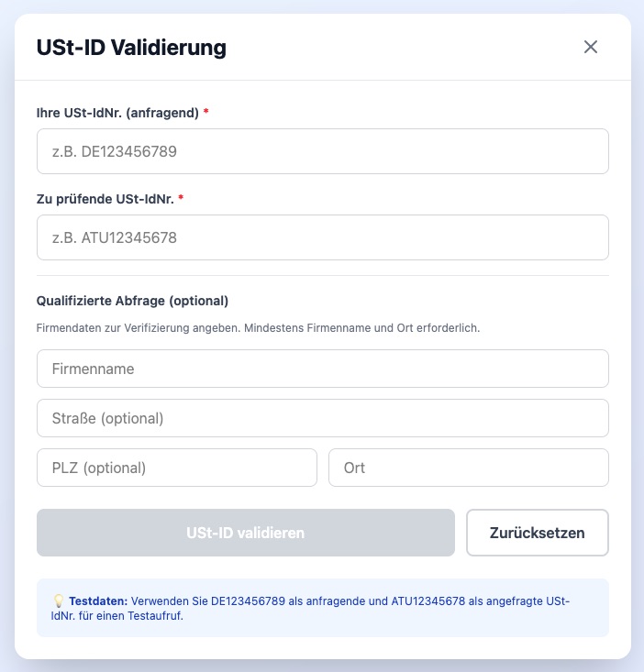Click the lightbulb icon in Testdaten hint
The image size is (644, 672).
click(58, 601)
